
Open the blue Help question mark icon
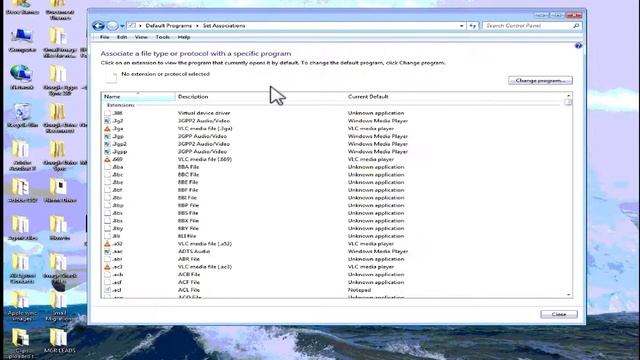578,46
